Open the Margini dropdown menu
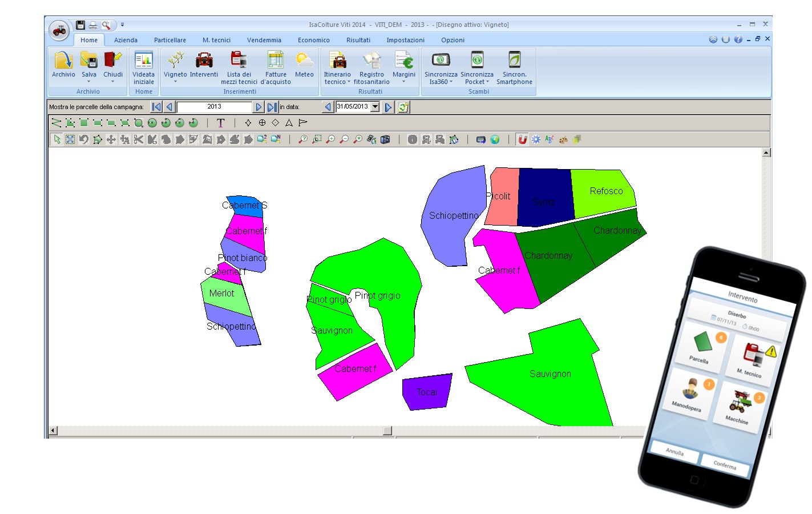The height and width of the screenshot is (514, 812). pyautogui.click(x=403, y=82)
